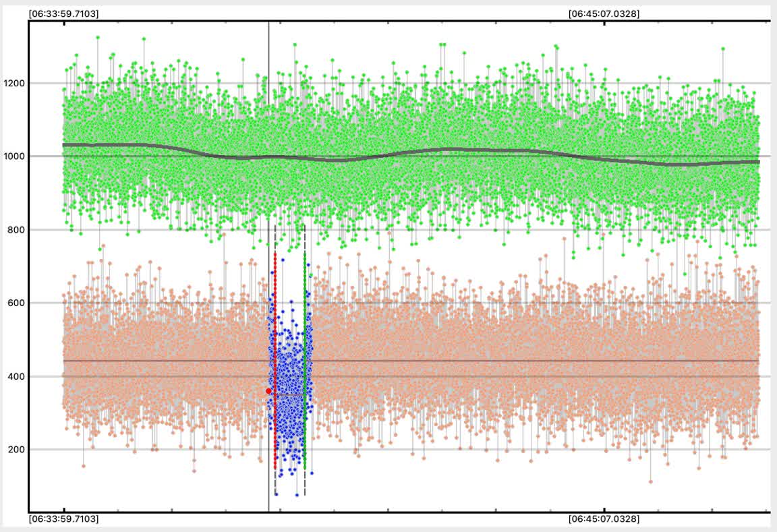777x532 pixels.
Task: Click the brown mean line across orange data
Action: 540,361
